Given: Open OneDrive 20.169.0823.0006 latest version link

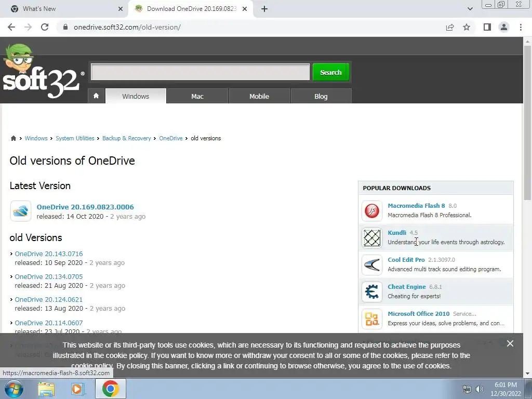Looking at the screenshot, I should (85, 207).
